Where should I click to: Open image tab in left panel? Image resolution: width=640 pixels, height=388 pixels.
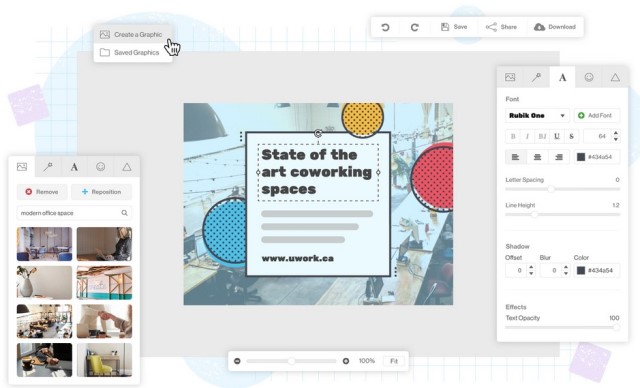22,166
